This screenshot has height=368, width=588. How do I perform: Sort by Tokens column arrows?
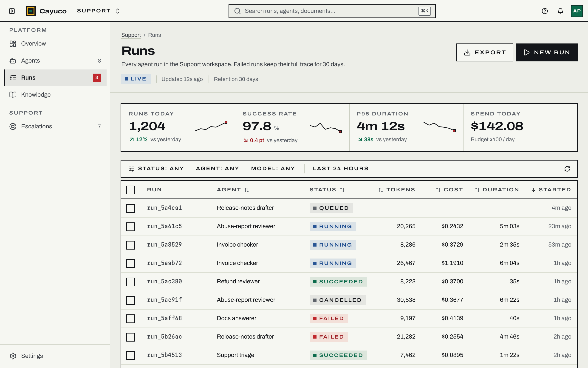pos(381,190)
